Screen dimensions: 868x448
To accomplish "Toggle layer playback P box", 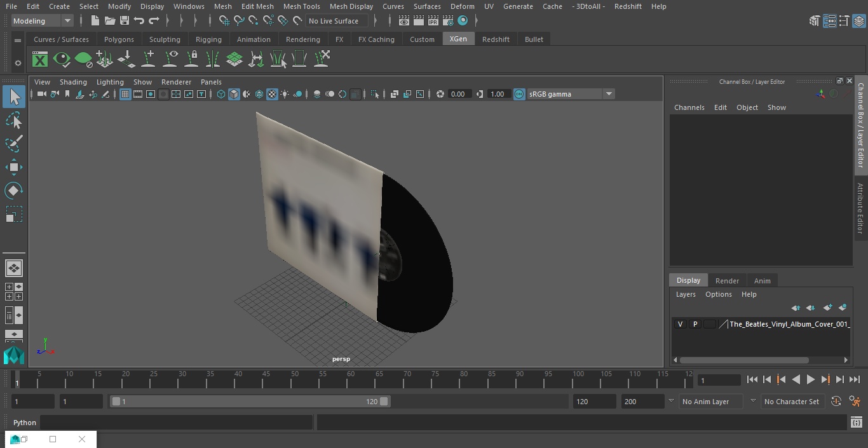I will coord(695,324).
